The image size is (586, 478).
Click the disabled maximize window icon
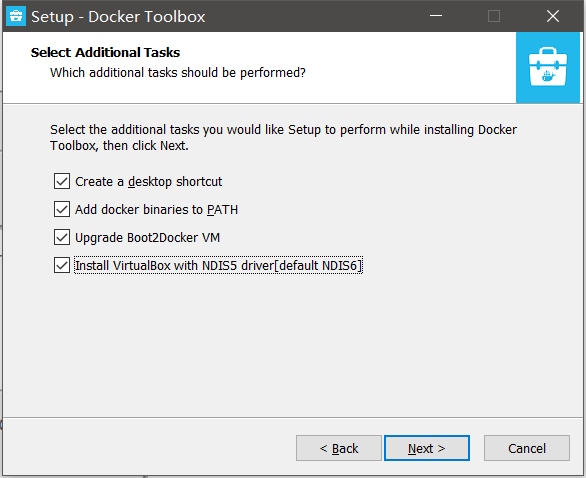click(494, 16)
